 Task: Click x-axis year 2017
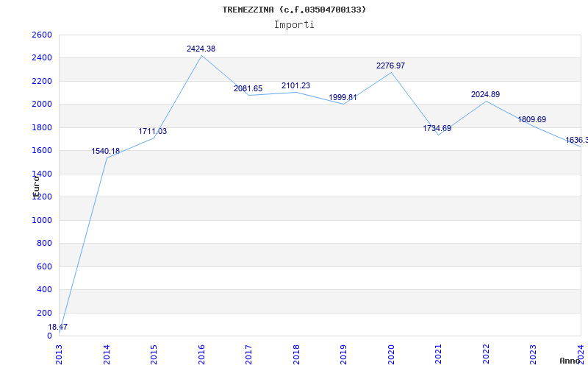(x=249, y=354)
